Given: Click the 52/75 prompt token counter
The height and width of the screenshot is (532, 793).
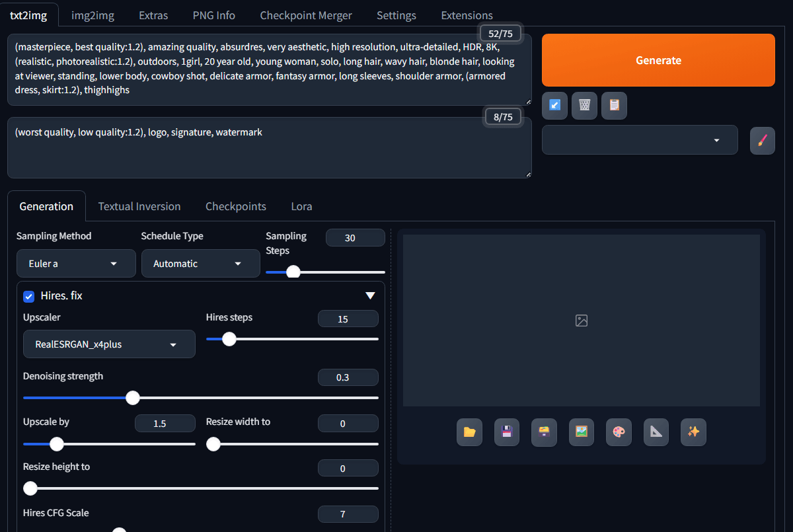Looking at the screenshot, I should point(500,33).
